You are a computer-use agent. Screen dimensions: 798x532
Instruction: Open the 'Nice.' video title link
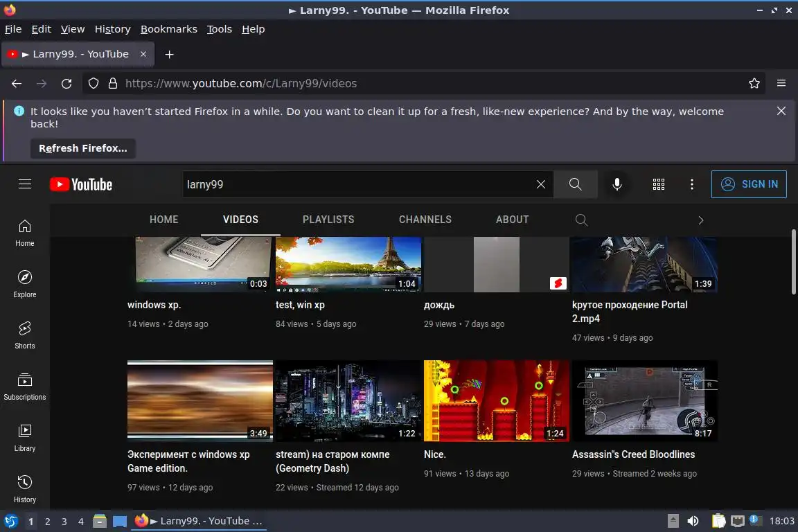[434, 454]
